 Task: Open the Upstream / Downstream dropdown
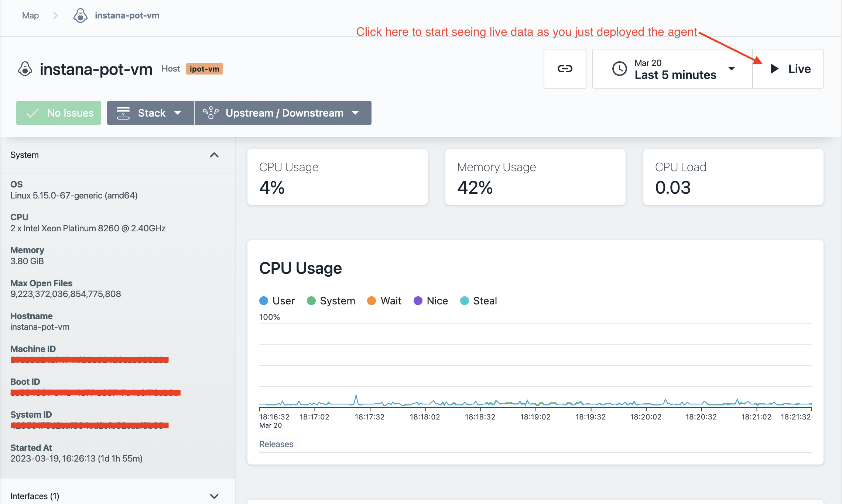[283, 113]
